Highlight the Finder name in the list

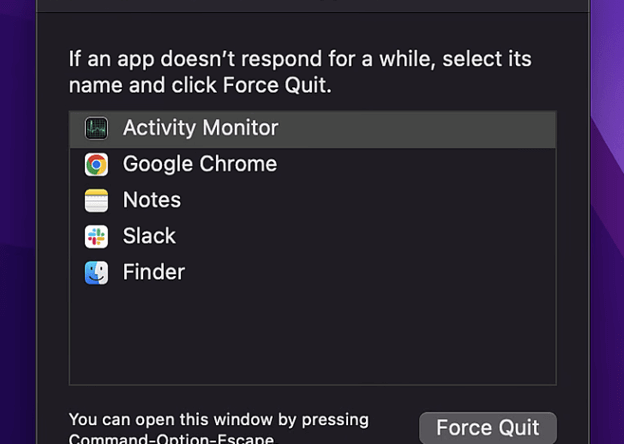153,272
